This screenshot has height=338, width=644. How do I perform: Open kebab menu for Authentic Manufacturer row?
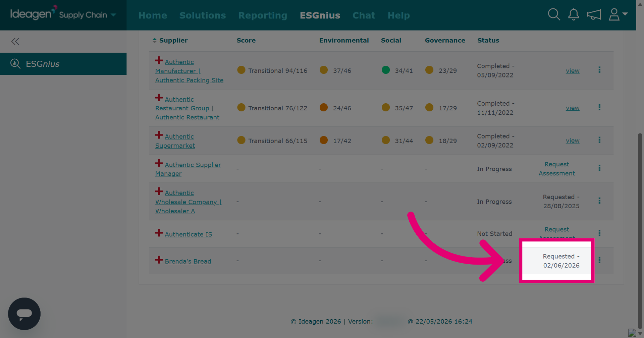[x=599, y=70]
